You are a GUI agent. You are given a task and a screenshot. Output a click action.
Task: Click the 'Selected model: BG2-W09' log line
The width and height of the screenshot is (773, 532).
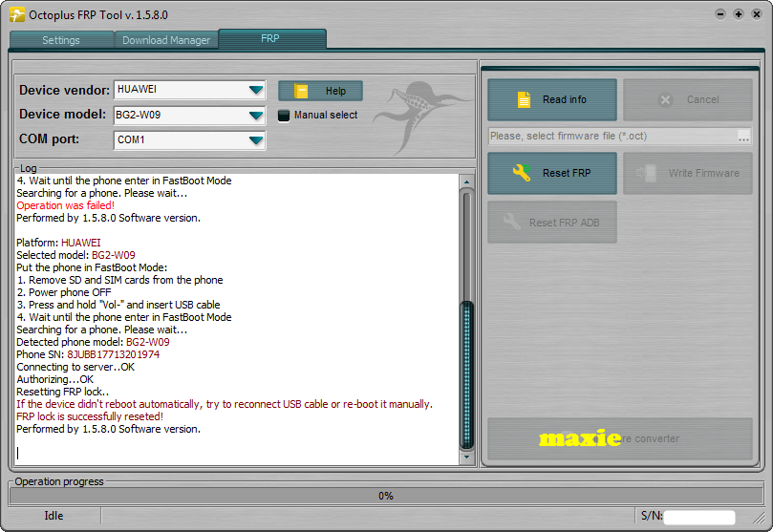75,255
